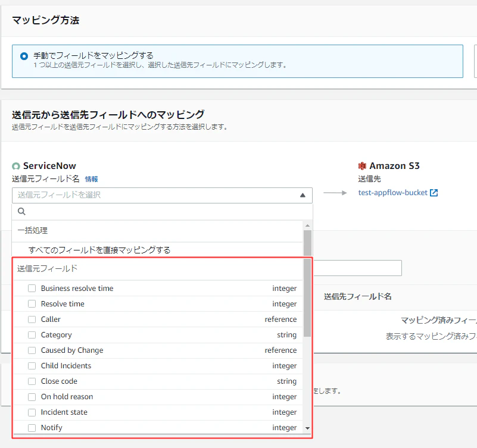Check the Resolve time checkbox
477x448 pixels.
pos(32,303)
